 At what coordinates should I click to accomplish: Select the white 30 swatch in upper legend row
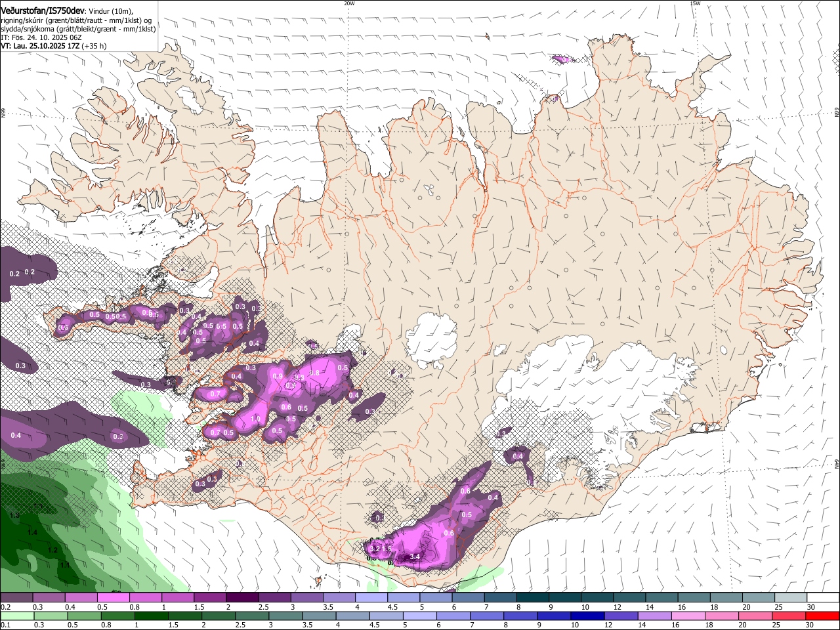823,597
